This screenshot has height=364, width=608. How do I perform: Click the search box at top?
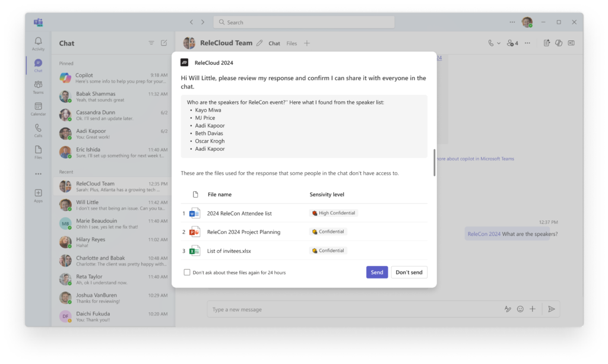(x=304, y=22)
